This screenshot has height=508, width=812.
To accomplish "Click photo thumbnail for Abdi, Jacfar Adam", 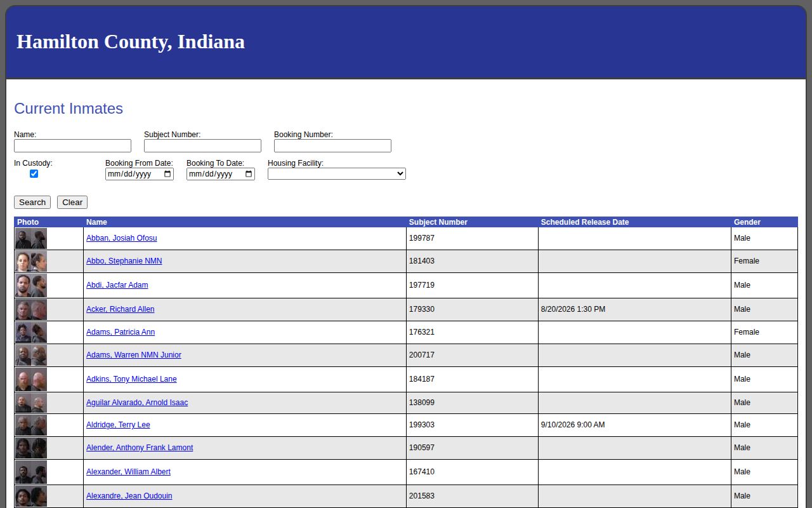I will tap(31, 286).
